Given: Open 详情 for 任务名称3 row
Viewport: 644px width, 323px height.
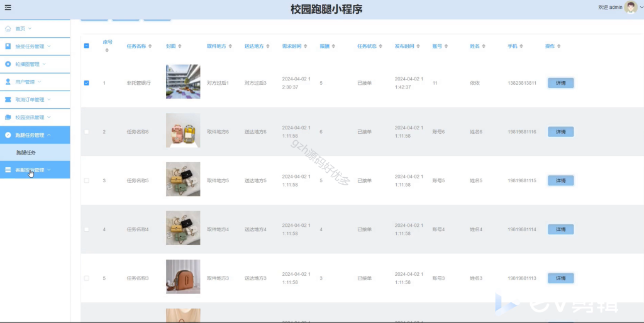Looking at the screenshot, I should click(560, 278).
